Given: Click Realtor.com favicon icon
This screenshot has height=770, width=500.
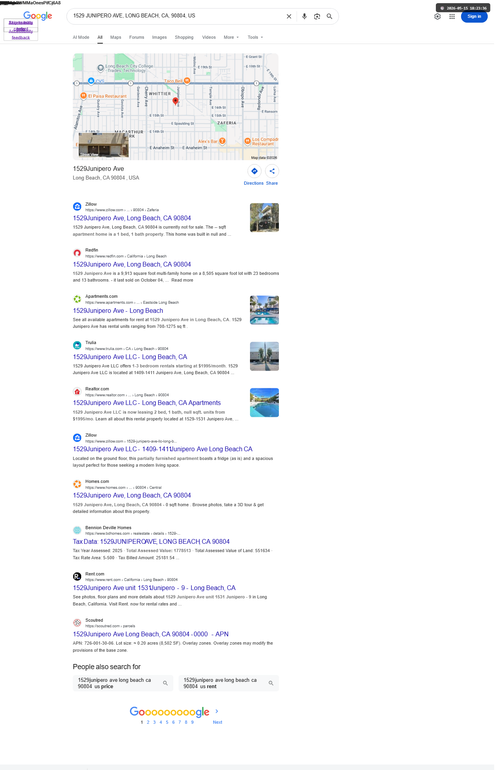Looking at the screenshot, I should point(77,391).
